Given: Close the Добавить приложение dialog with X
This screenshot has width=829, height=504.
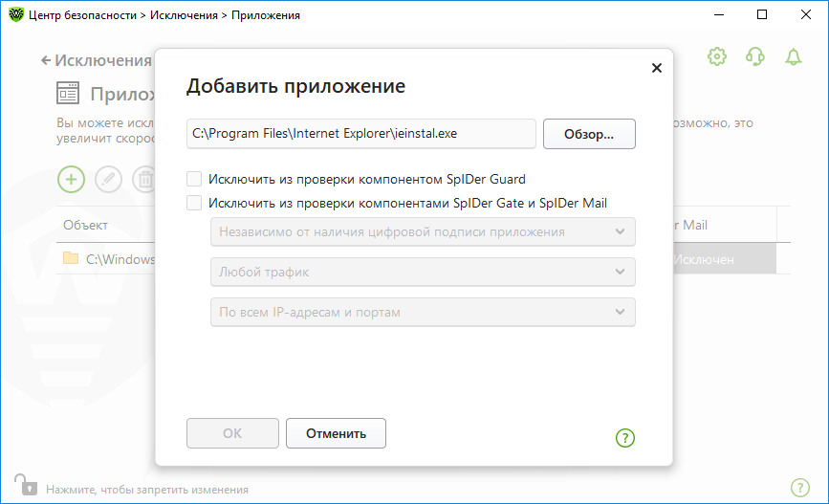Looking at the screenshot, I should 656,68.
